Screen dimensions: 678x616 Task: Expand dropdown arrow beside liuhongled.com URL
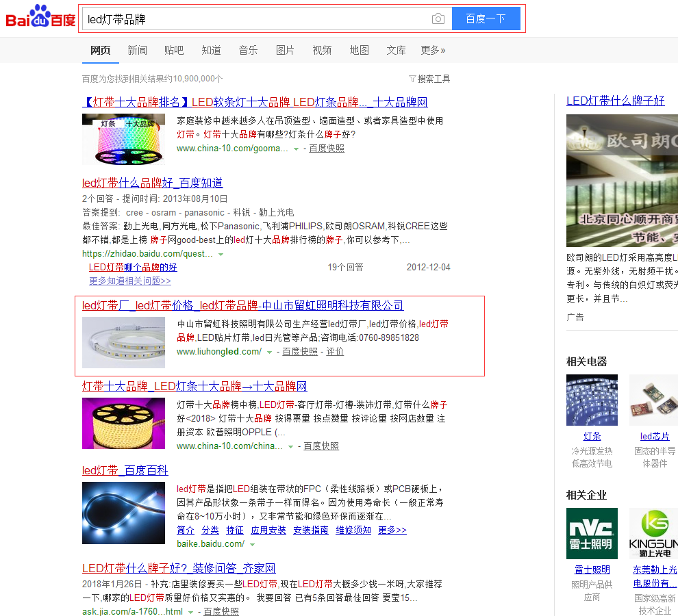[269, 352]
